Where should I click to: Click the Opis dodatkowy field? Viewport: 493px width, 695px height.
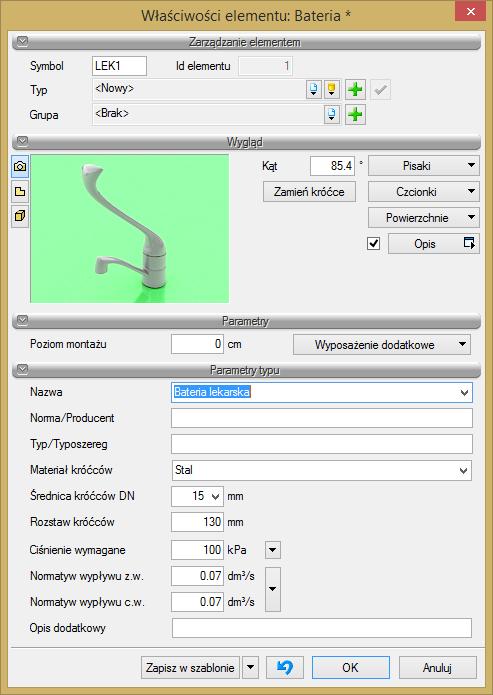(322, 628)
